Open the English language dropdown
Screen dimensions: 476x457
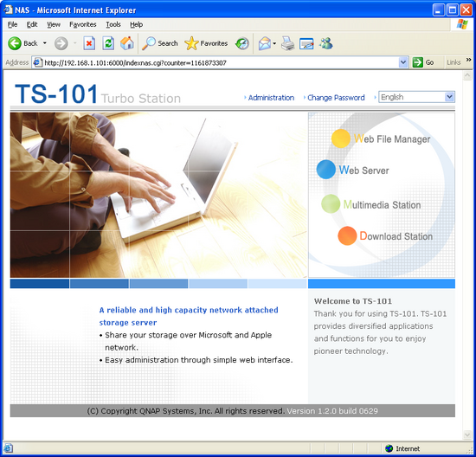click(x=416, y=97)
